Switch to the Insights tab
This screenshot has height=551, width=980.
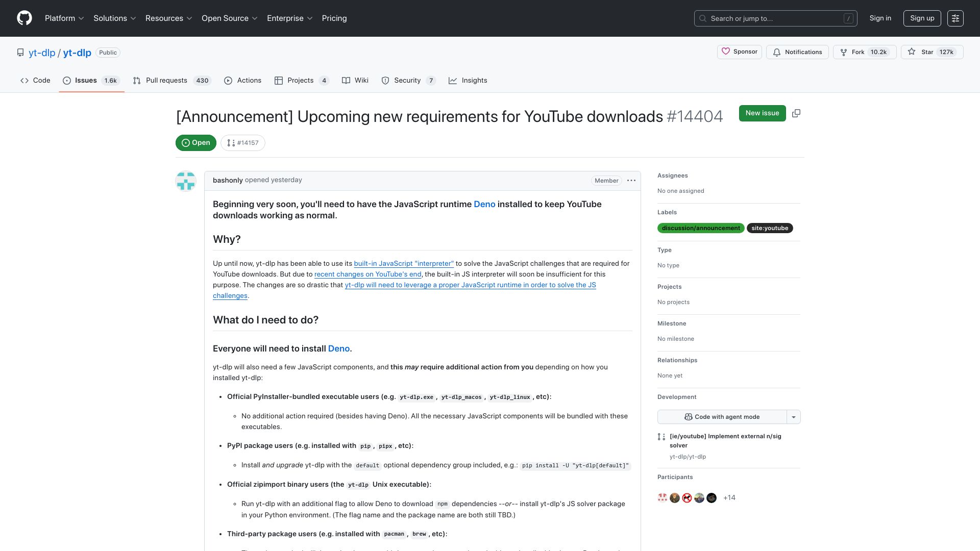pyautogui.click(x=468, y=81)
